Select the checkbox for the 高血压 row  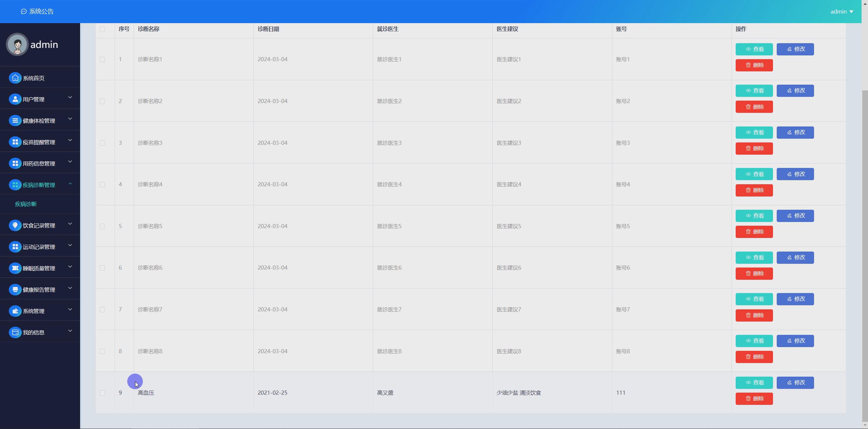(102, 393)
